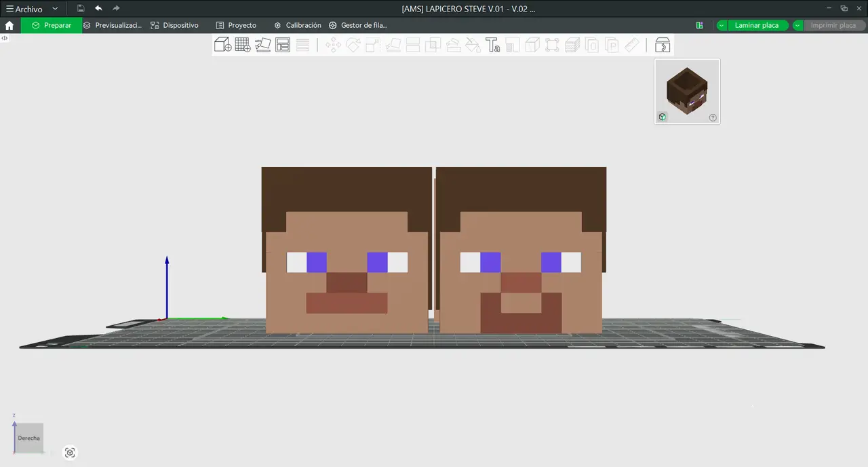Select the Rotate gizmo tool

pos(353,45)
